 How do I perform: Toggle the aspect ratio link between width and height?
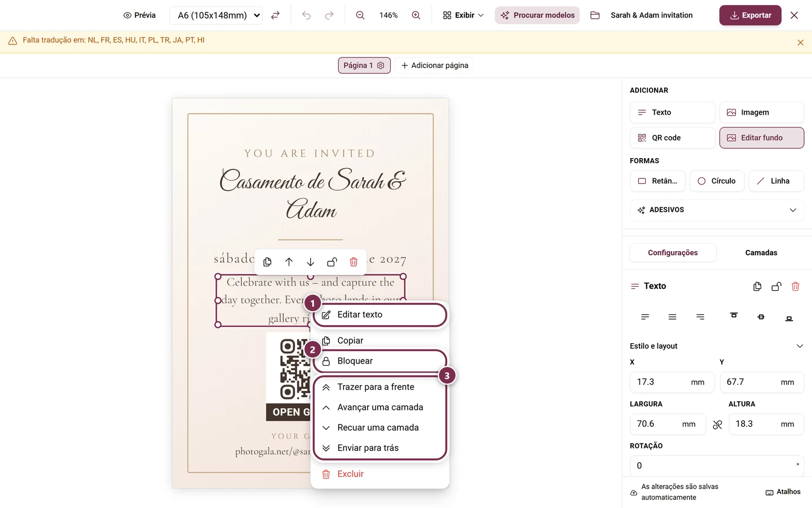tap(717, 424)
